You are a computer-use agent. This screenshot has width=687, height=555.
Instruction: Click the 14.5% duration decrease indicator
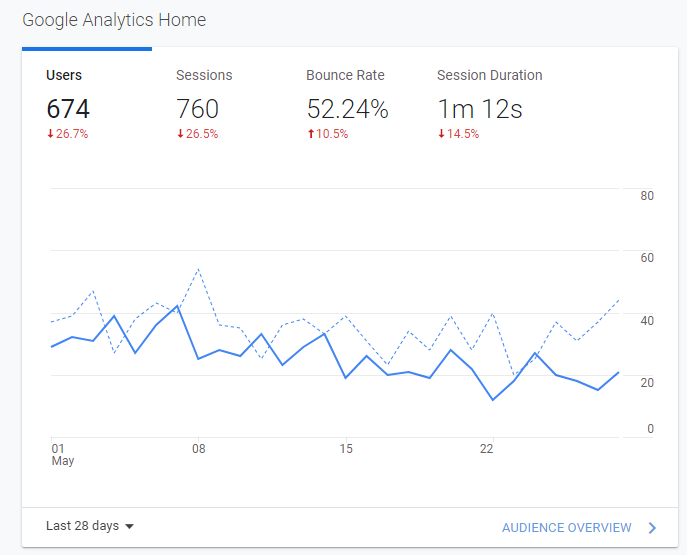(459, 134)
